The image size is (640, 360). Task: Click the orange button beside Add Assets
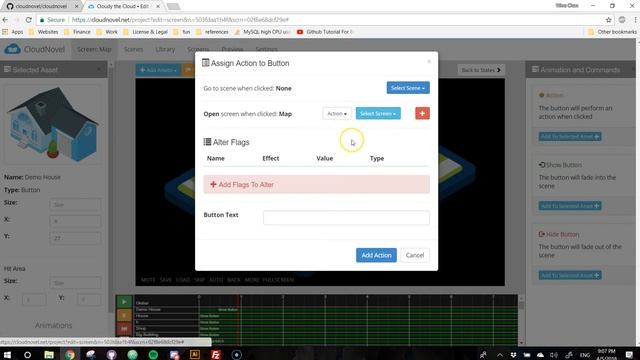188,70
